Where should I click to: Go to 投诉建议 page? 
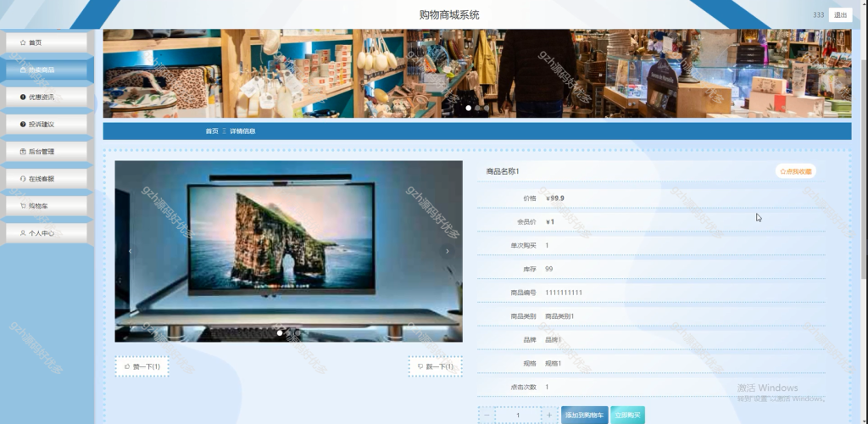click(x=47, y=124)
